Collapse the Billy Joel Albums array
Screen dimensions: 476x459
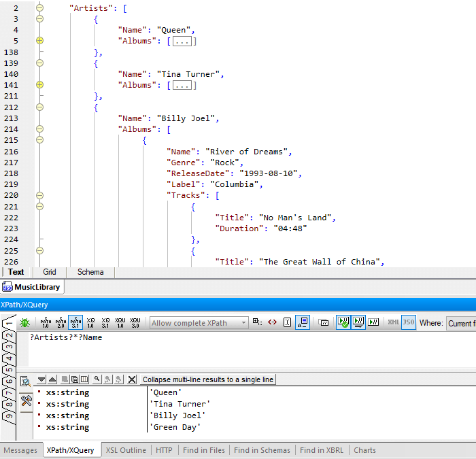[x=39, y=129]
